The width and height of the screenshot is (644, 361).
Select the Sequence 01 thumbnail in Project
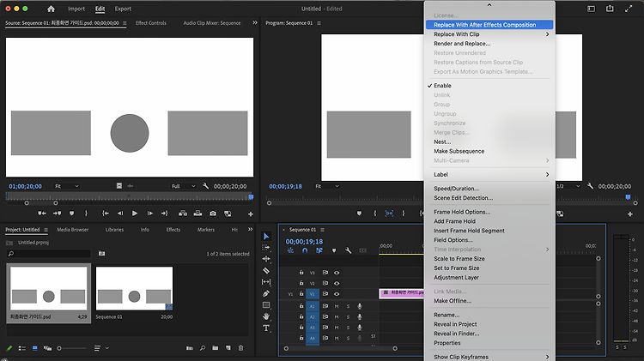tap(134, 288)
